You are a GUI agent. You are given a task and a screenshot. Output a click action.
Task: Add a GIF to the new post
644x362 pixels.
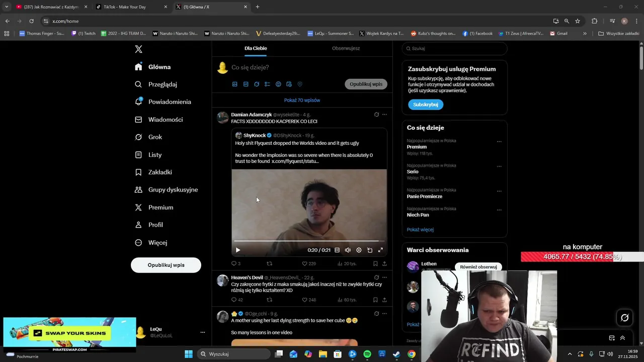[x=246, y=84]
